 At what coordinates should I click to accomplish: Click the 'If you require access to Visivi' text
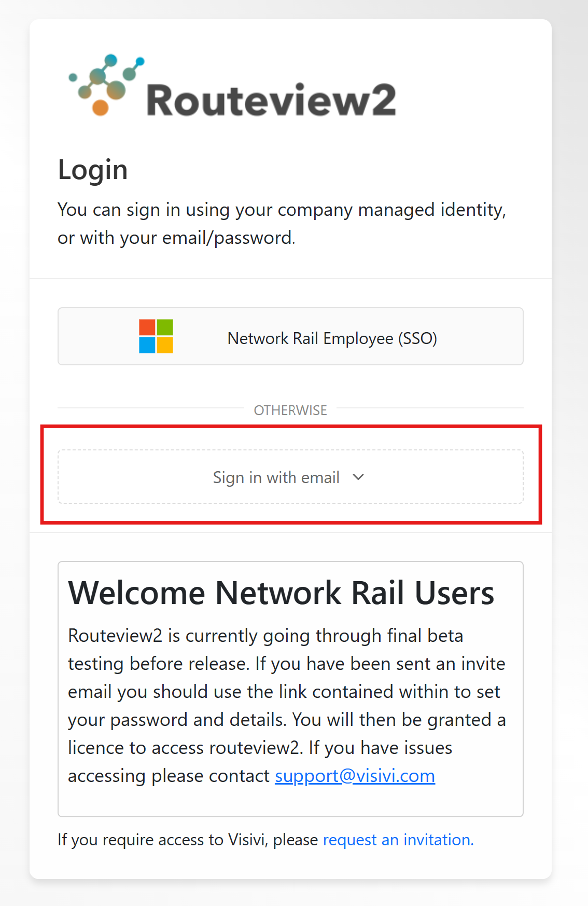187,840
